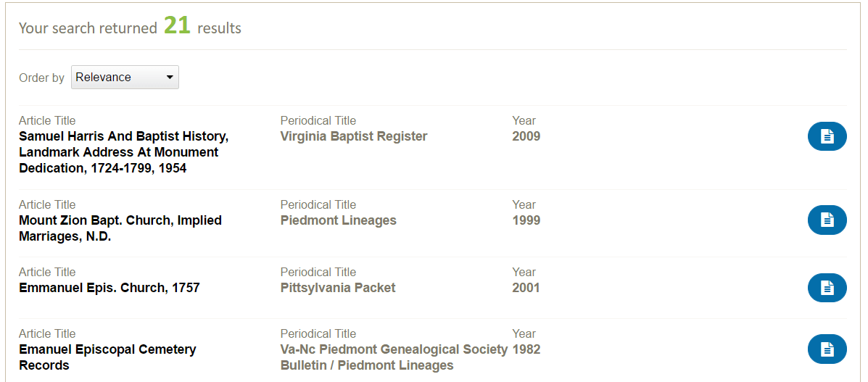The width and height of the screenshot is (868, 382).
Task: Select Pittsylvania Packet periodical title
Action: tap(338, 288)
